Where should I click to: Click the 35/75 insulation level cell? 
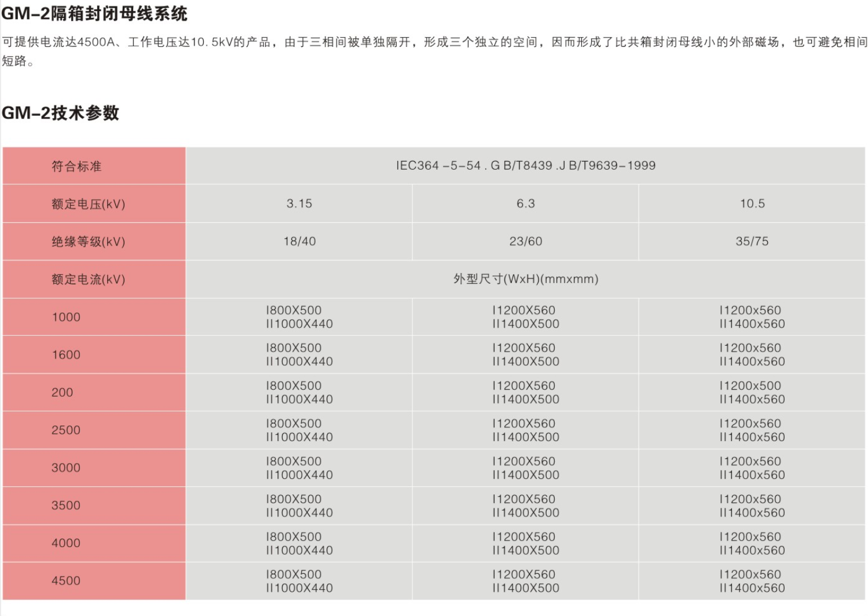pyautogui.click(x=752, y=241)
